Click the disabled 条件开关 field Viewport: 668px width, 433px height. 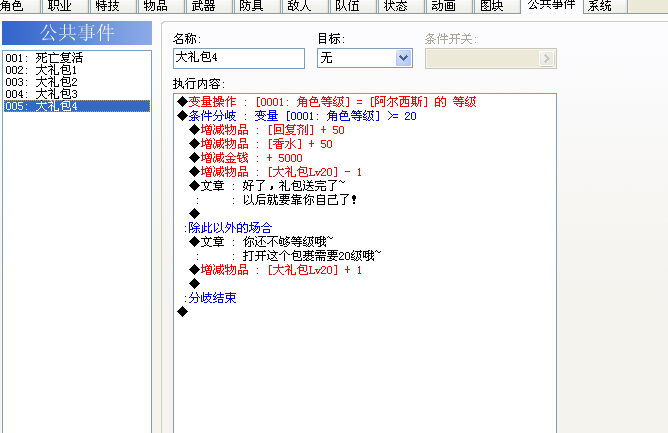[490, 58]
